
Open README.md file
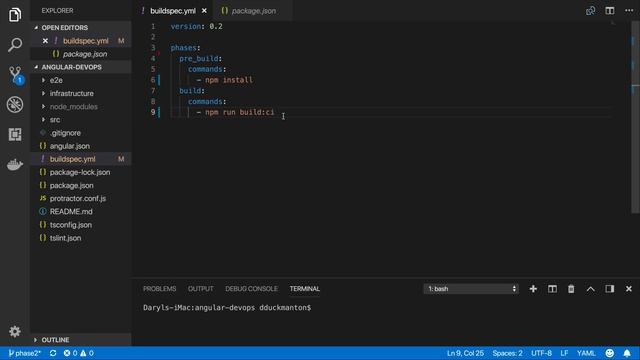coord(81,211)
